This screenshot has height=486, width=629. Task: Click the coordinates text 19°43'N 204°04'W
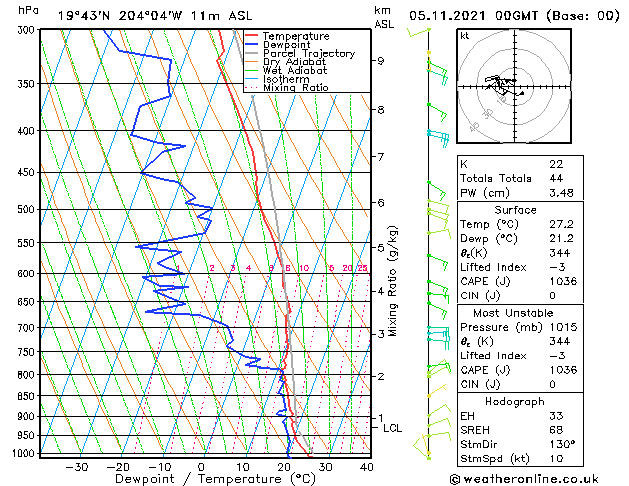(120, 16)
